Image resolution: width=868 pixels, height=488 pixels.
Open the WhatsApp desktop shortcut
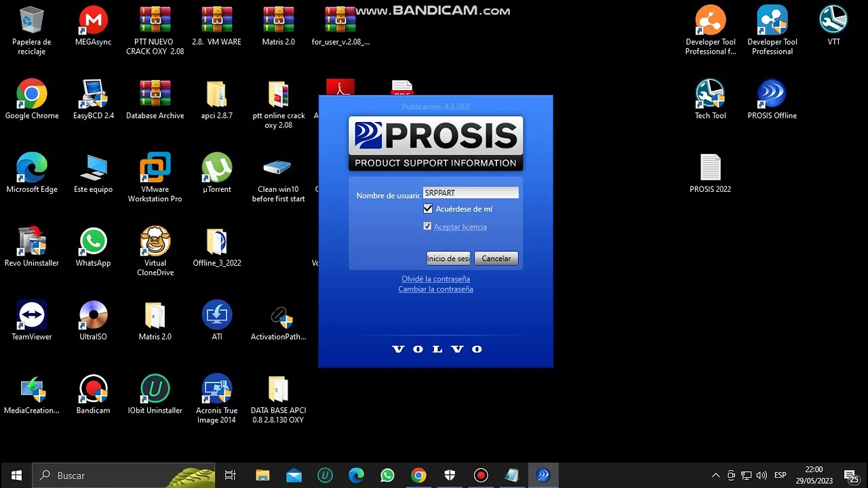point(93,247)
